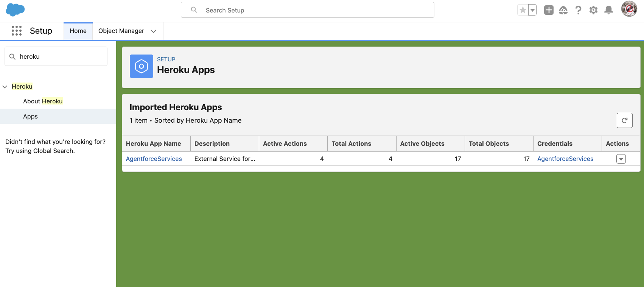Image resolution: width=644 pixels, height=287 pixels.
Task: Open the Object Manager tab
Action: (x=121, y=31)
